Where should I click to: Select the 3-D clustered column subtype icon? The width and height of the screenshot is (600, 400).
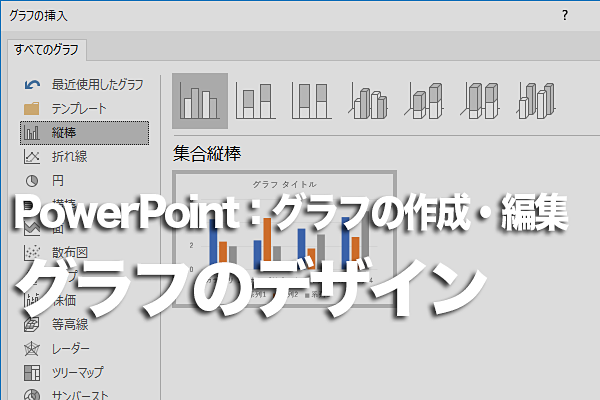tap(368, 101)
